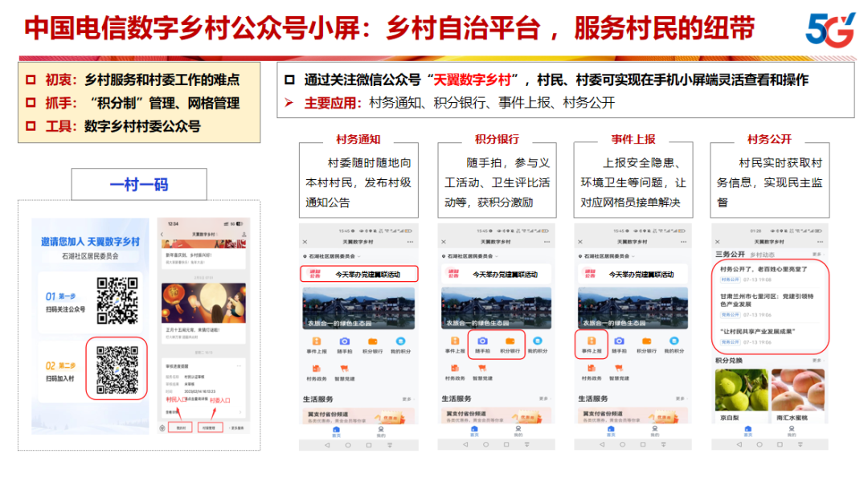Open article 村务公开了，老百姓心里亮堂了
The width and height of the screenshot is (868, 478).
764,269
